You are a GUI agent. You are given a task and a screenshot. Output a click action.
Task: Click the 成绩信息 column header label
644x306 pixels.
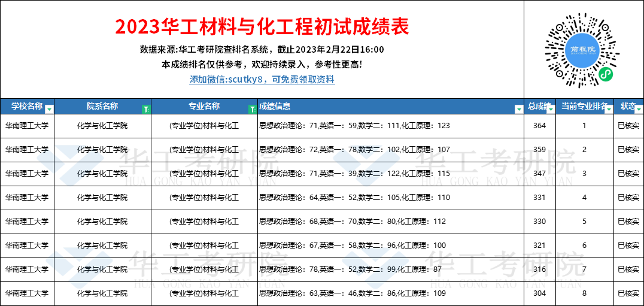point(275,107)
